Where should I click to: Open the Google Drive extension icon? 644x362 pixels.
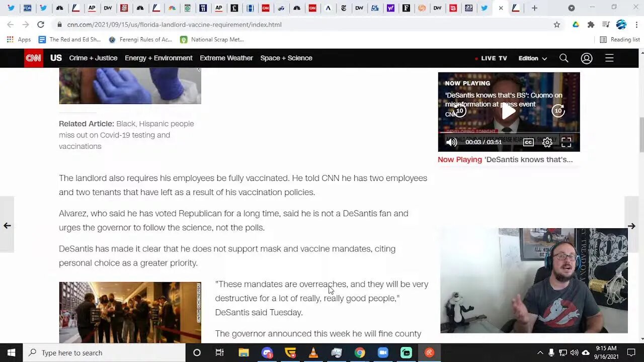576,24
